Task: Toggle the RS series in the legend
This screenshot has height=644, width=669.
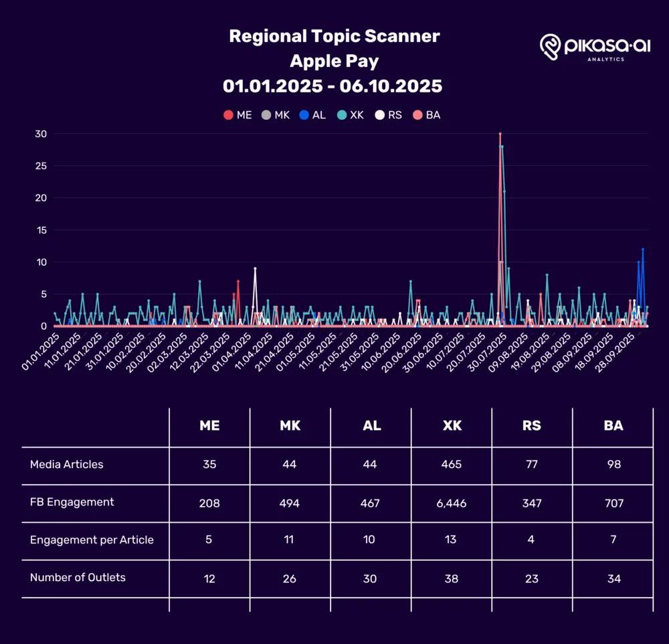Action: tap(387, 115)
